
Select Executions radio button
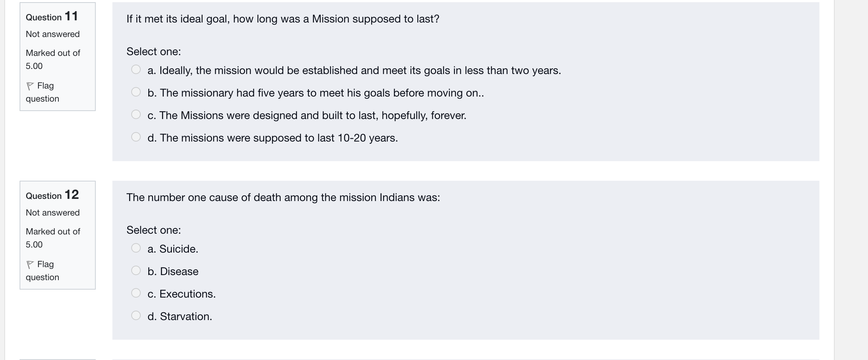click(x=136, y=293)
